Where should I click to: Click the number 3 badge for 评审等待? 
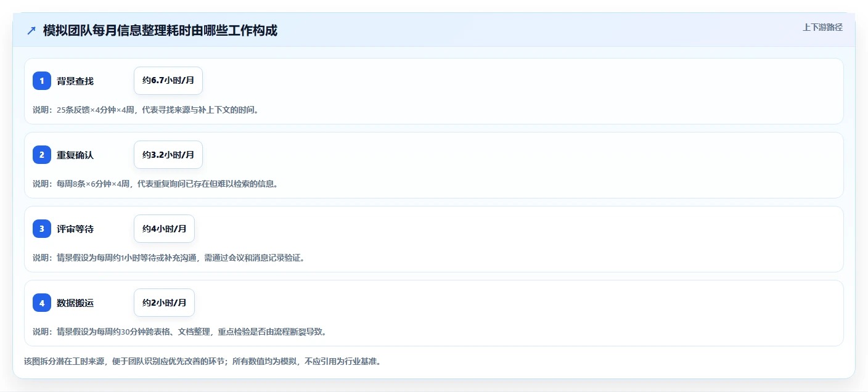[42, 229]
